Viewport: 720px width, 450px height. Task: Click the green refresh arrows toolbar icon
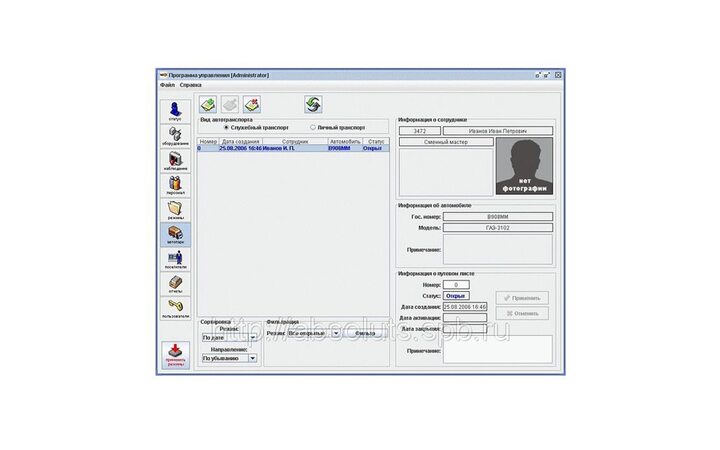[313, 104]
